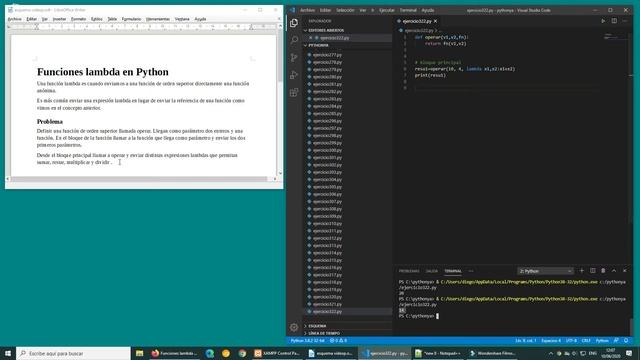Open Formato menu in LibreOffice Writer
The height and width of the screenshot is (360, 640).
click(x=78, y=19)
